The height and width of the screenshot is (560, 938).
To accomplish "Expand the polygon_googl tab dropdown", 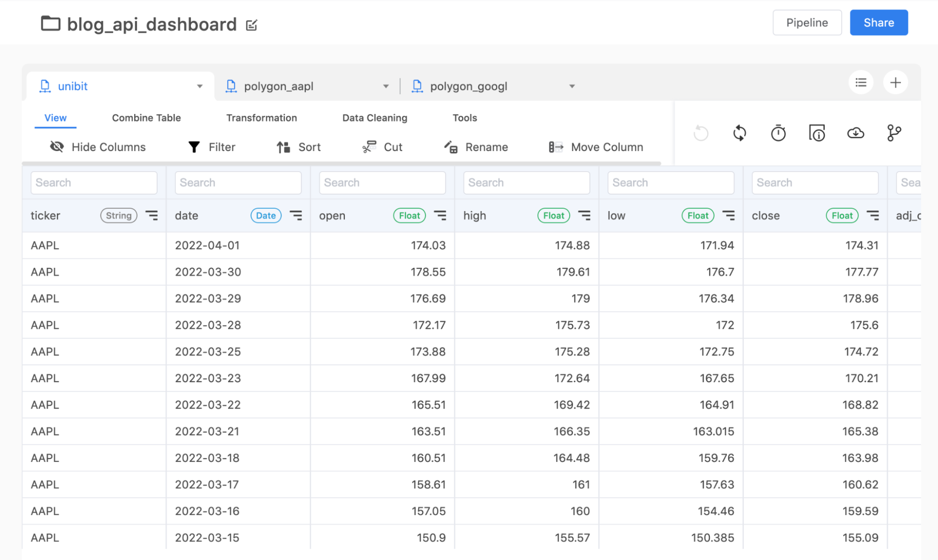I will point(572,86).
